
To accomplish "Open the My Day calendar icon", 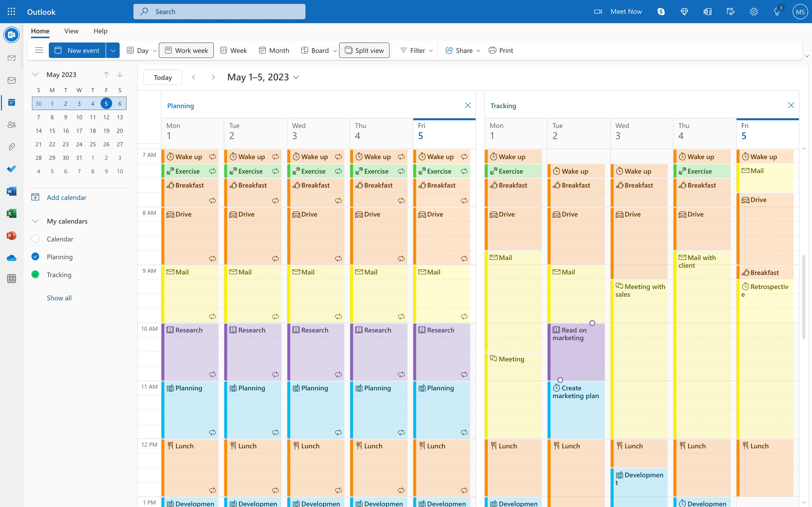I will 731,11.
